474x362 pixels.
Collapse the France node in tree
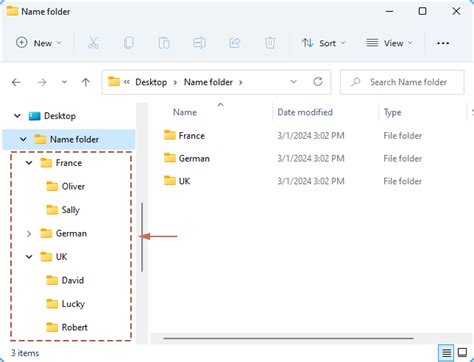(x=29, y=163)
